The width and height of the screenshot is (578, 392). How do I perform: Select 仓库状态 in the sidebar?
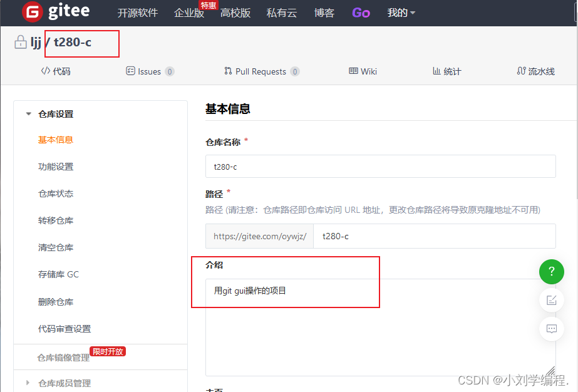click(56, 193)
